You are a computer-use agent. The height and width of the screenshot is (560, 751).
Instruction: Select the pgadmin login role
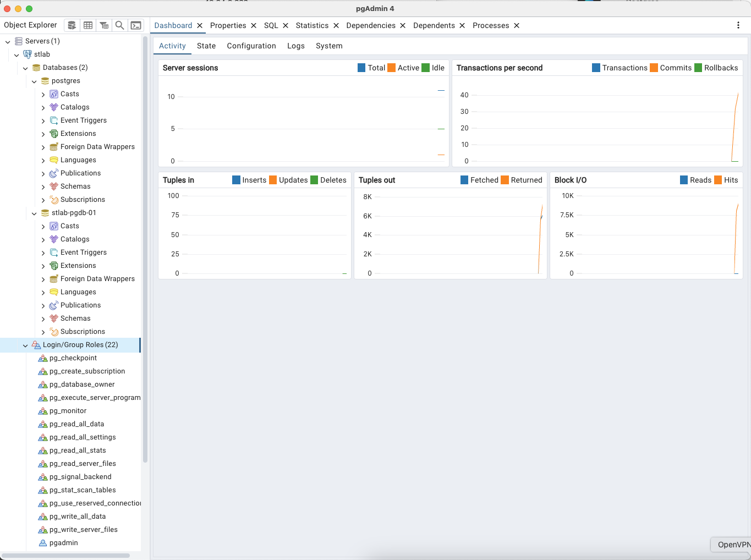coord(63,543)
